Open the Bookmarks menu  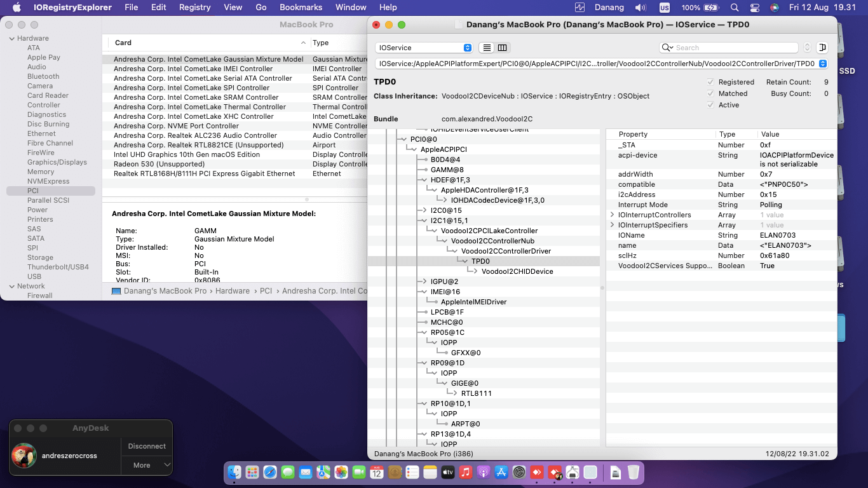click(x=301, y=8)
